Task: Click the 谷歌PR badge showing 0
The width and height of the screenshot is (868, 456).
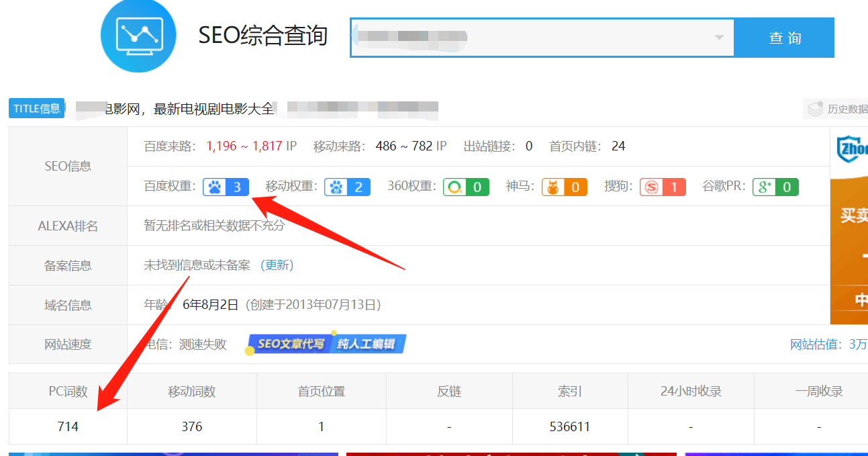Action: (775, 186)
